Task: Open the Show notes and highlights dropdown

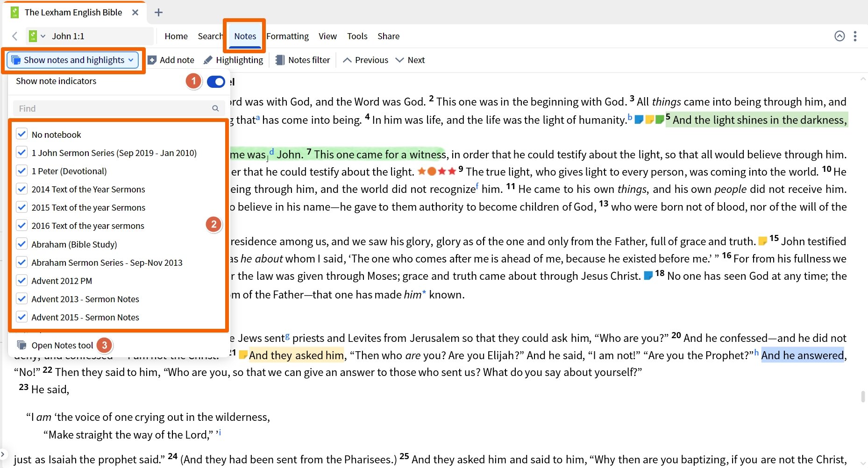Action: pos(73,60)
